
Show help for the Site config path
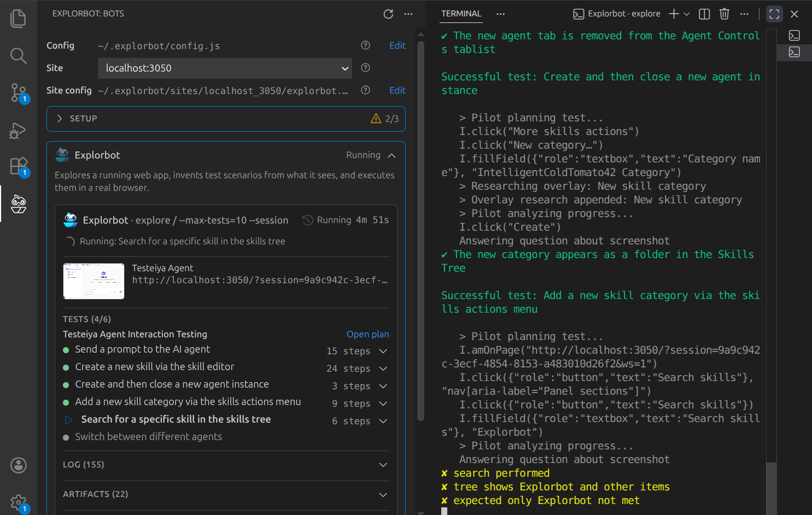pos(366,90)
